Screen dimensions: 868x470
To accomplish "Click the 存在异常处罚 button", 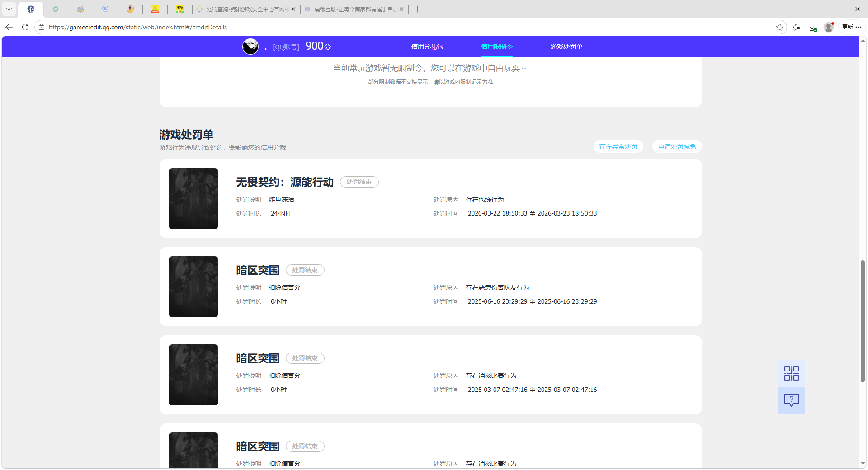I will coord(618,146).
